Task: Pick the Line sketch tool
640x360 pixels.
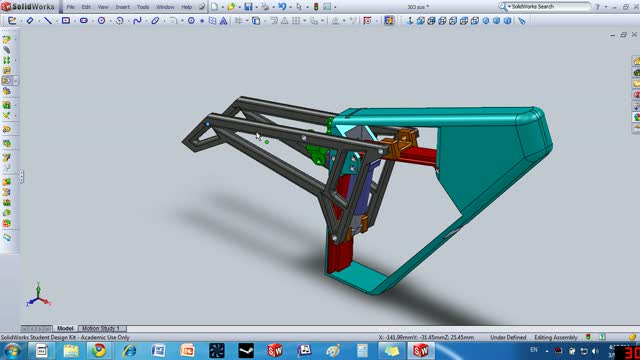Action: point(48,20)
